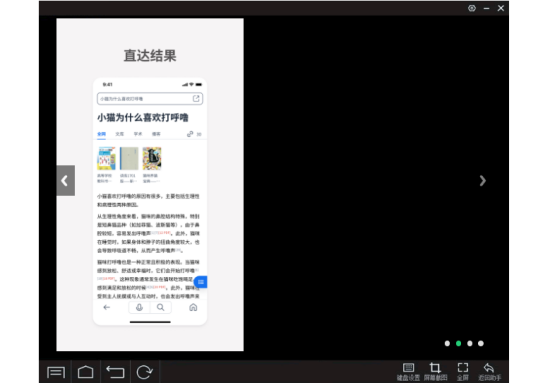The height and width of the screenshot is (383, 550).
Task: Minimize the emulator window
Action: [x=486, y=8]
